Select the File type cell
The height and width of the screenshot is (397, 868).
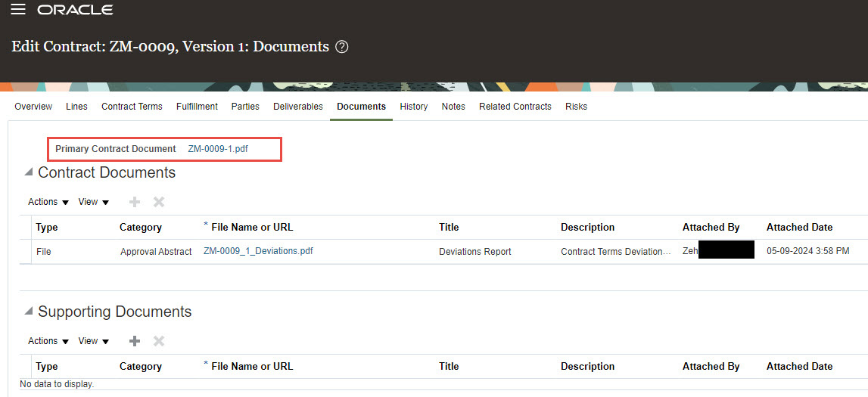click(44, 252)
